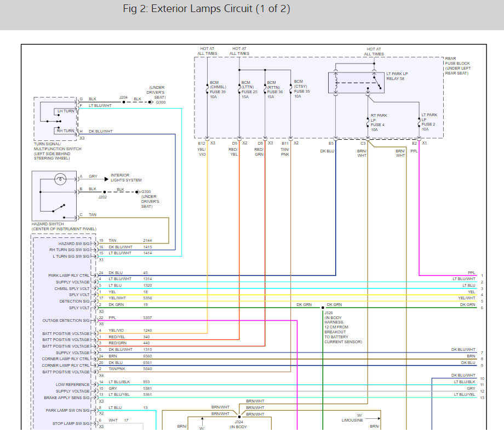Click the W/ LIMOUSINE note

point(352,418)
